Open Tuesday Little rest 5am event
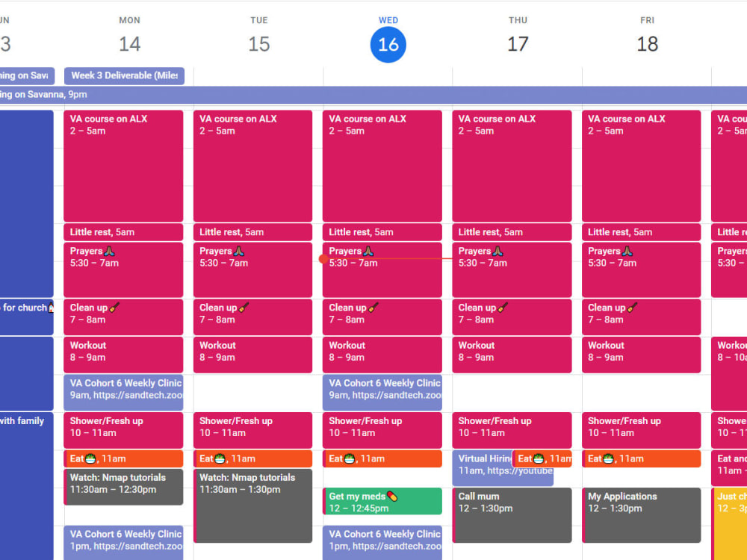 (253, 232)
